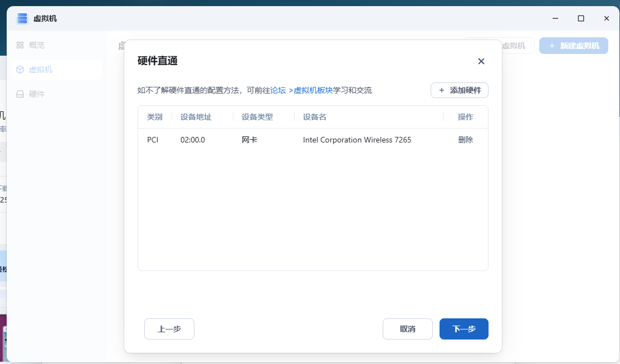Open the 硬件 sidebar section
The image size is (620, 364).
coord(36,94)
